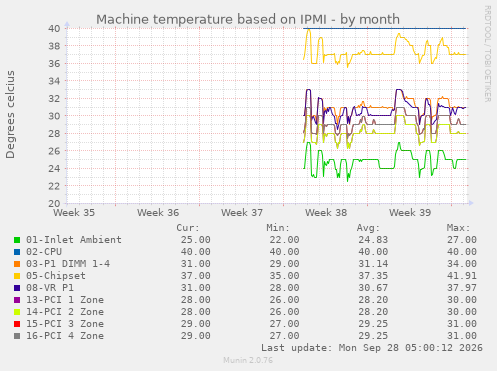Image resolution: width=497 pixels, height=371 pixels.
Task: Click VR P1 max value 37.97
Action: click(x=462, y=288)
